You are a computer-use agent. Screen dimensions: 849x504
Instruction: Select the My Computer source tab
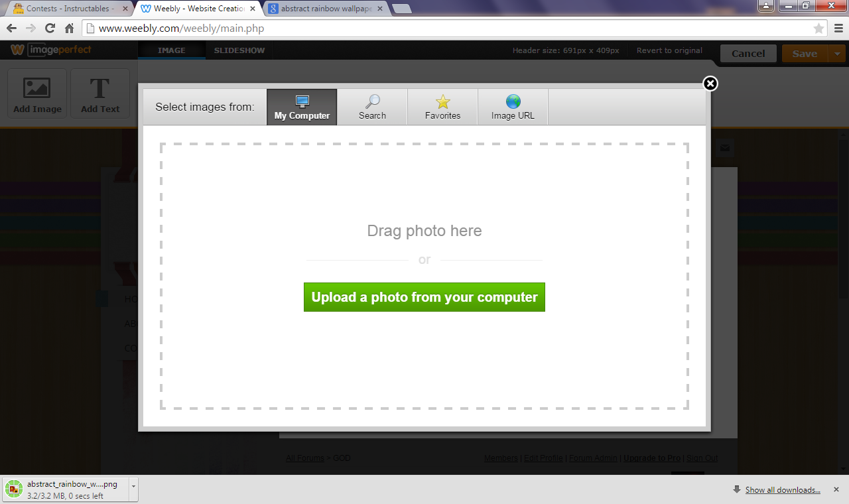(x=302, y=107)
